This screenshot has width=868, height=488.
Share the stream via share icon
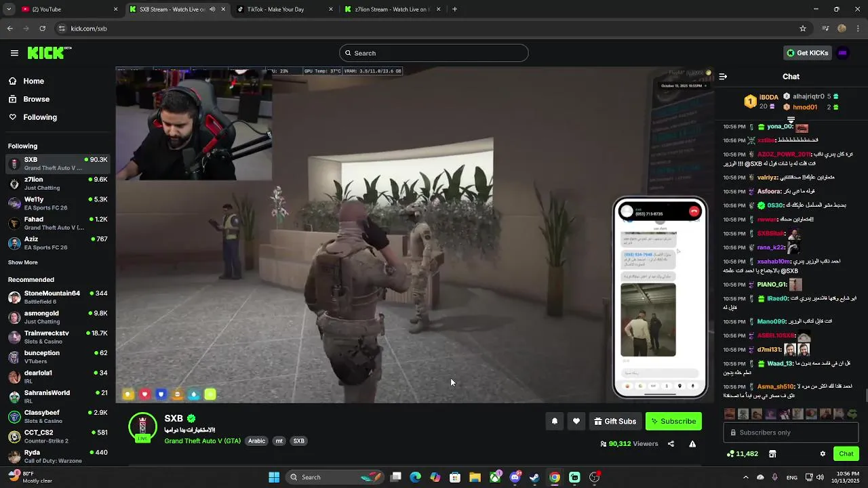(671, 444)
